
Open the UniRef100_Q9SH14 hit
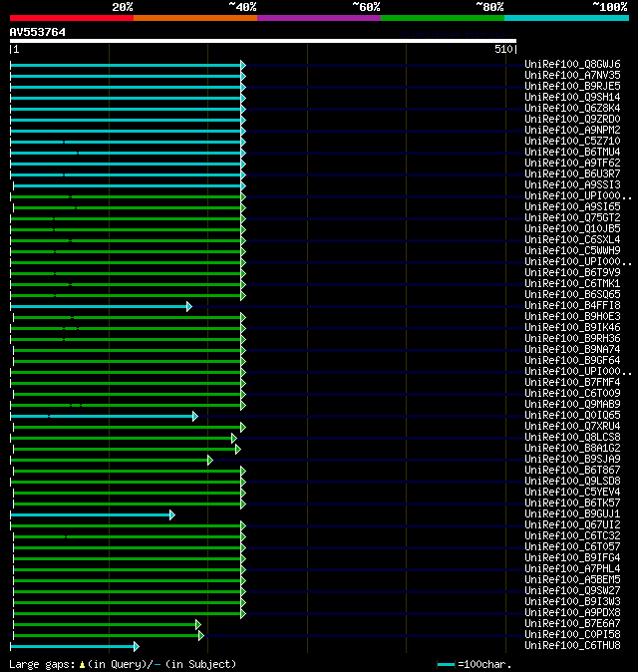572,98
